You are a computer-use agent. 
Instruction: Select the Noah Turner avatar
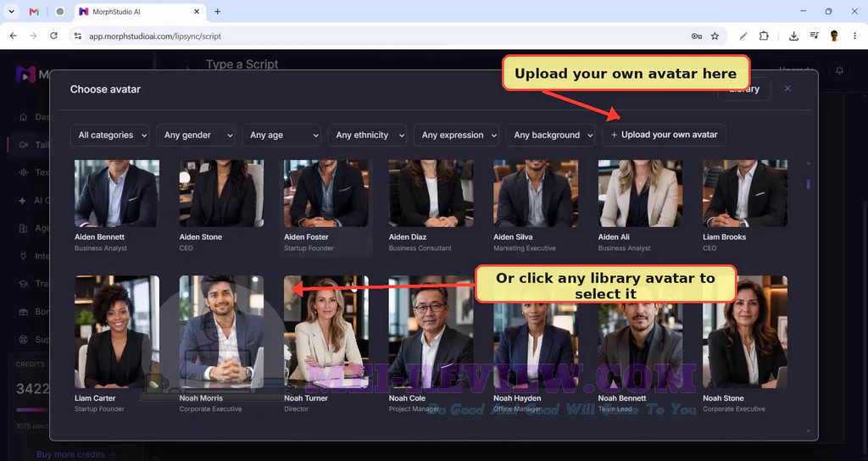pos(326,331)
